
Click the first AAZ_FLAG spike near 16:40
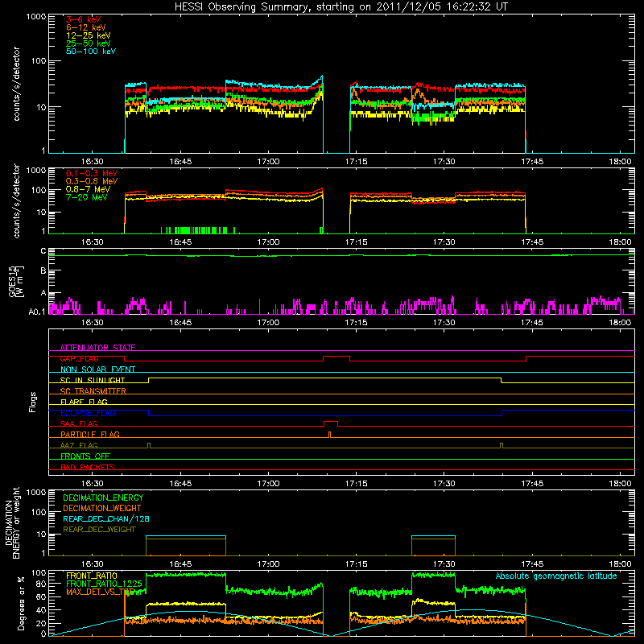[x=149, y=445]
